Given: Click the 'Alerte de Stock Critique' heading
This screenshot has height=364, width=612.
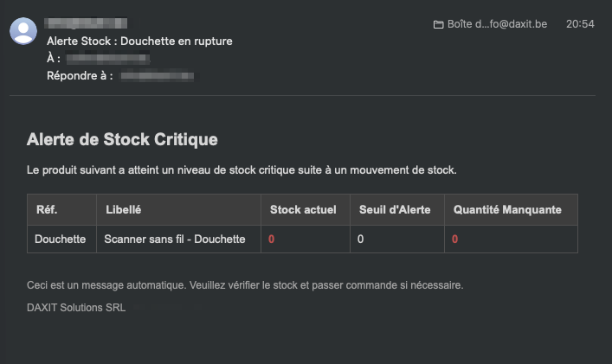Looking at the screenshot, I should 122,138.
